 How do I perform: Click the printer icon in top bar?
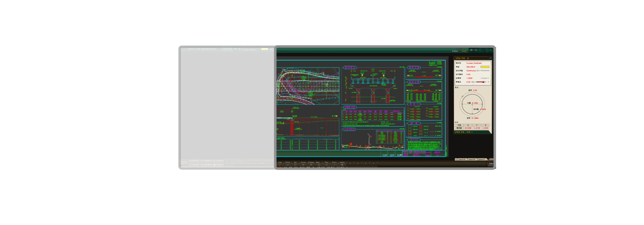pyautogui.click(x=471, y=50)
